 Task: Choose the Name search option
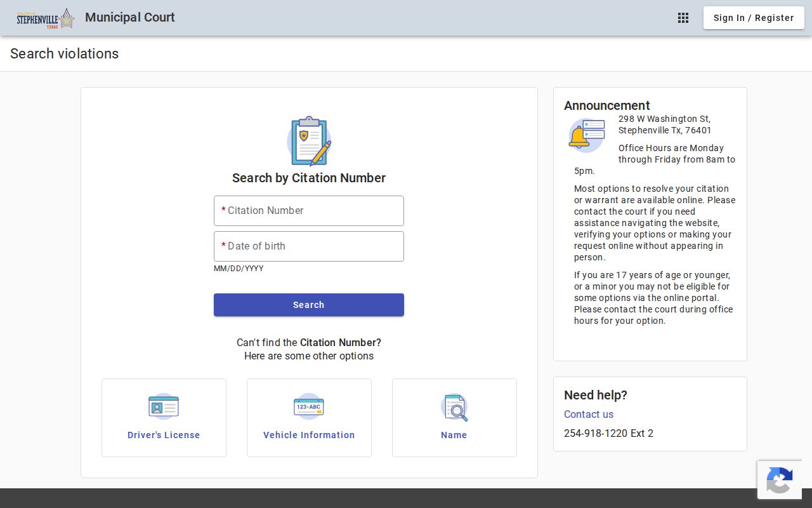tap(454, 418)
